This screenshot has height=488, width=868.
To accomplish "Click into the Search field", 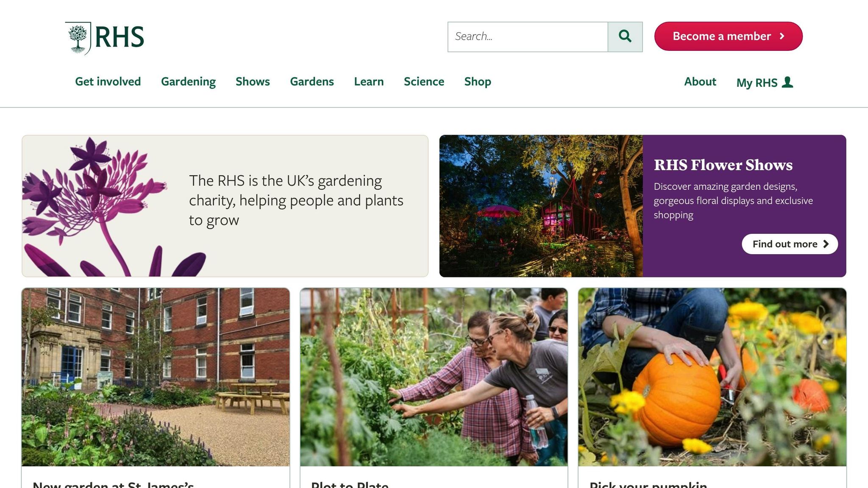I will (528, 37).
